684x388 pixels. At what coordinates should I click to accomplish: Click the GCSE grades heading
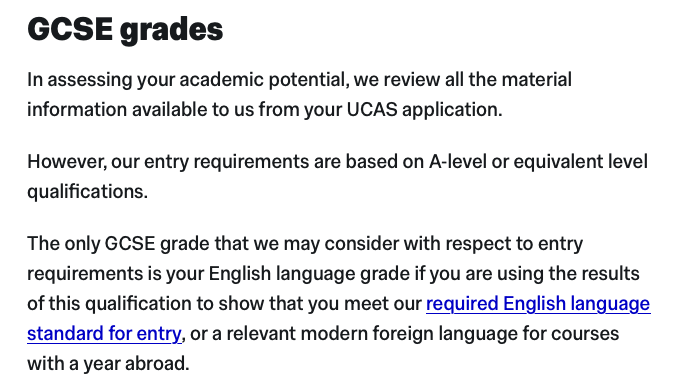(x=125, y=30)
